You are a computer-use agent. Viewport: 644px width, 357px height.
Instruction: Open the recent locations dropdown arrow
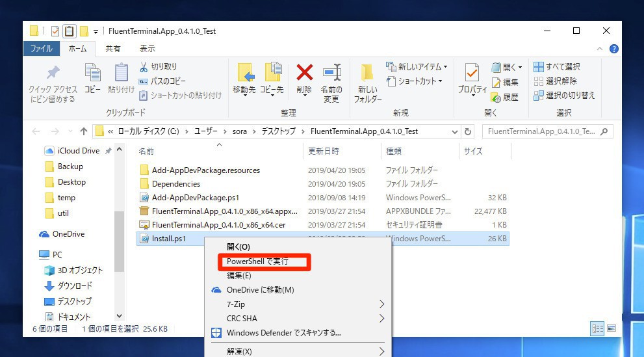click(x=71, y=131)
